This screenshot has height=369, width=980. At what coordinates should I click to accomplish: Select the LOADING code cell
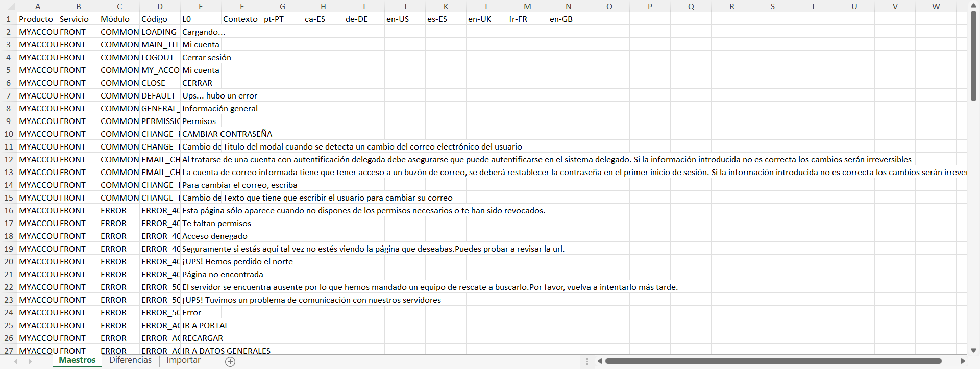(x=160, y=32)
